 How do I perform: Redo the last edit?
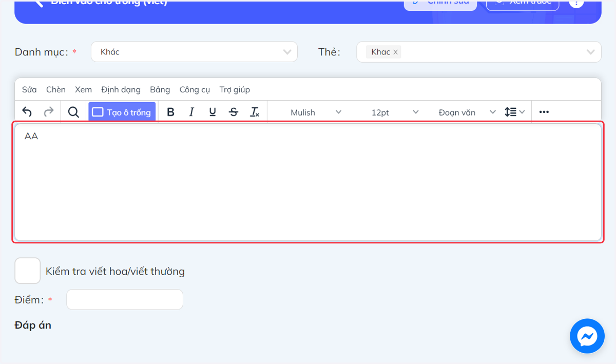(49, 112)
